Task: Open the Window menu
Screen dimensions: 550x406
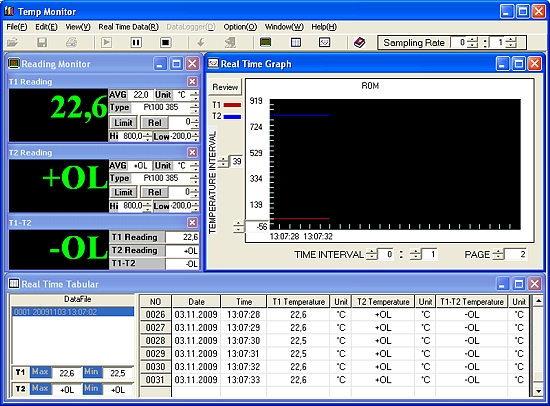Action: 284,27
